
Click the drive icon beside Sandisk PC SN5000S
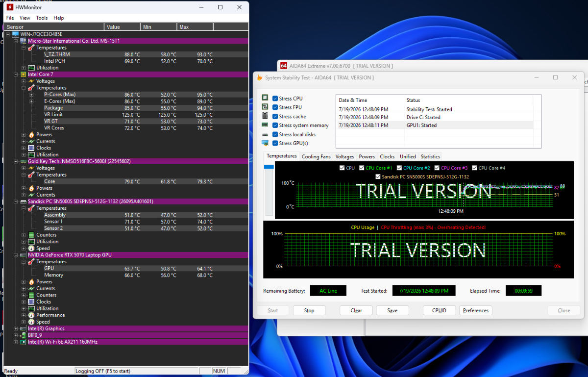click(x=24, y=201)
